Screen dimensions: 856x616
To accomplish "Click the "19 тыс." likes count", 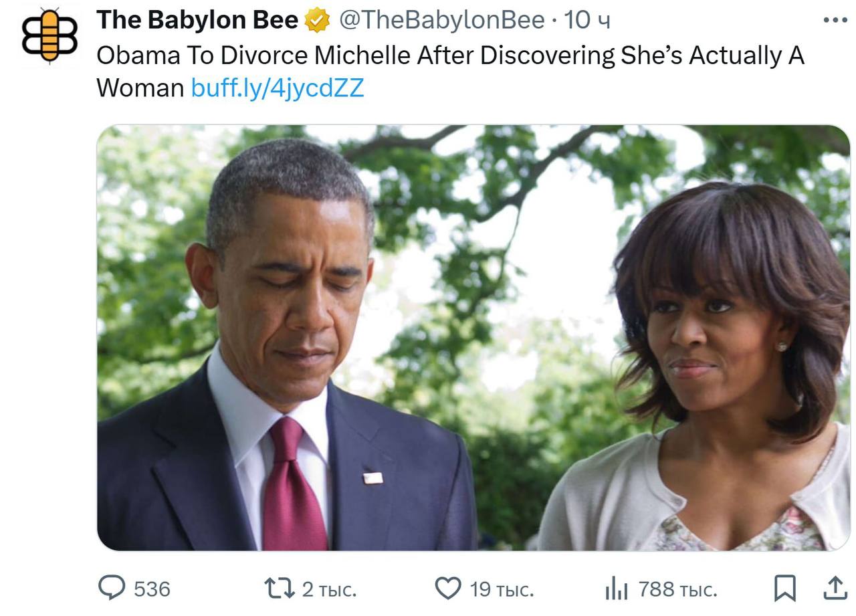I will [502, 589].
